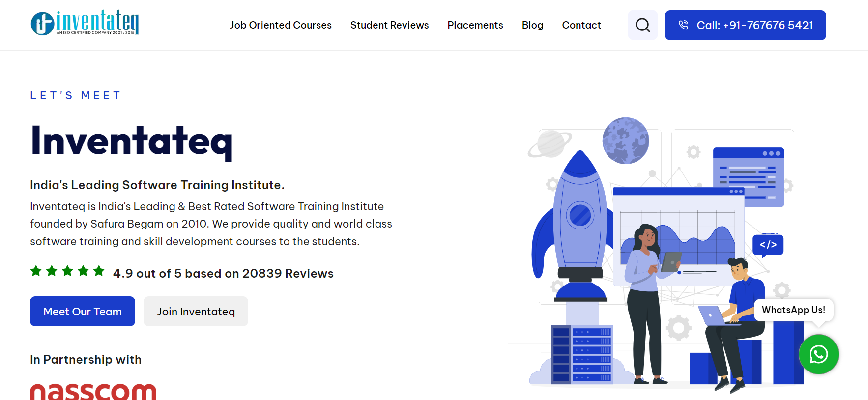The width and height of the screenshot is (868, 400).
Task: Open the Placements menu item
Action: click(475, 25)
